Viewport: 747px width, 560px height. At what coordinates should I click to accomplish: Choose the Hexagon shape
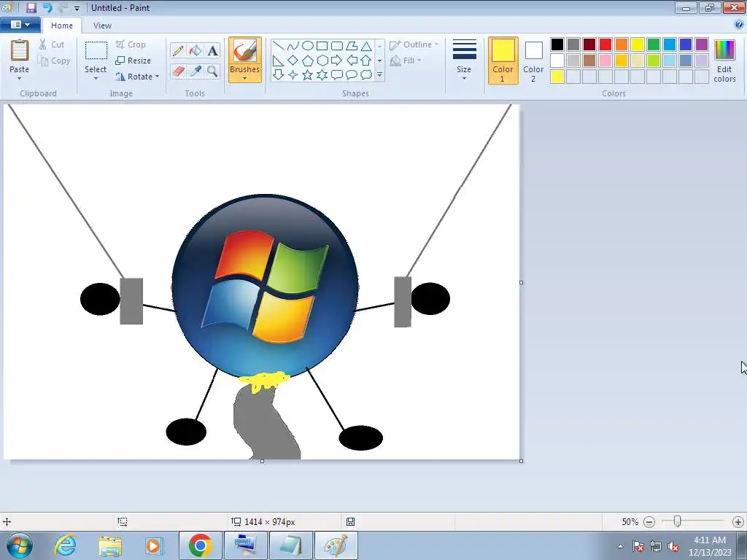coord(322,61)
